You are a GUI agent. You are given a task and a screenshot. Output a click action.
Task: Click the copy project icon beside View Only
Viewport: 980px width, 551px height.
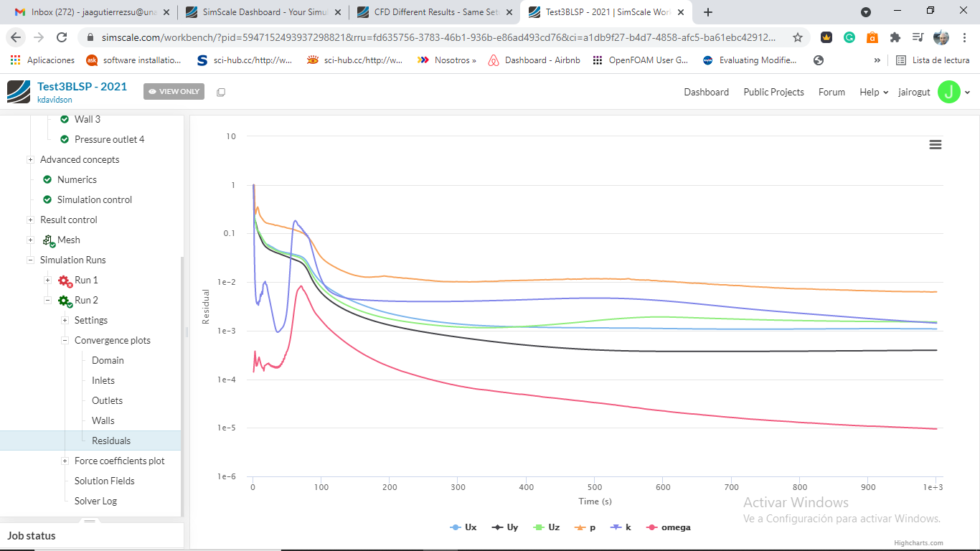point(221,92)
